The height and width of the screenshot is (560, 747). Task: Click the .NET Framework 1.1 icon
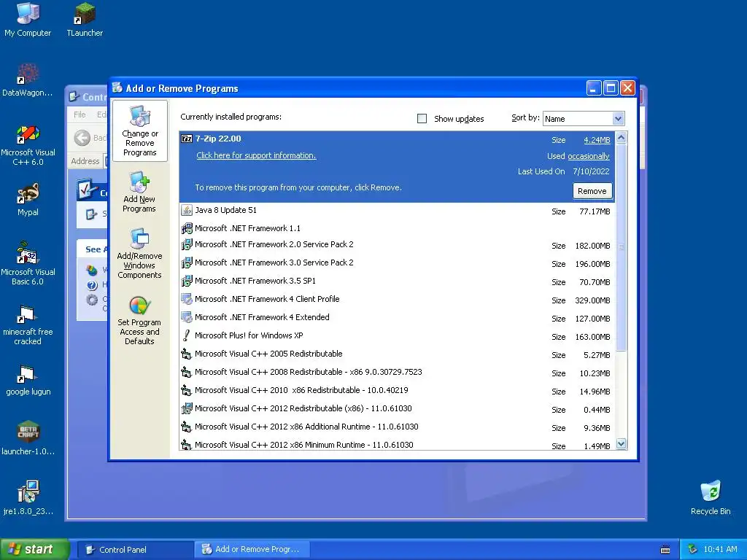[x=187, y=228]
